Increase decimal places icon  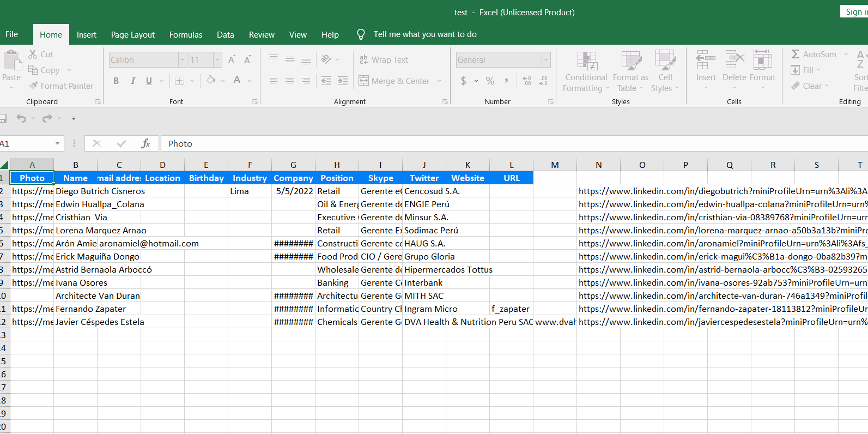[527, 81]
